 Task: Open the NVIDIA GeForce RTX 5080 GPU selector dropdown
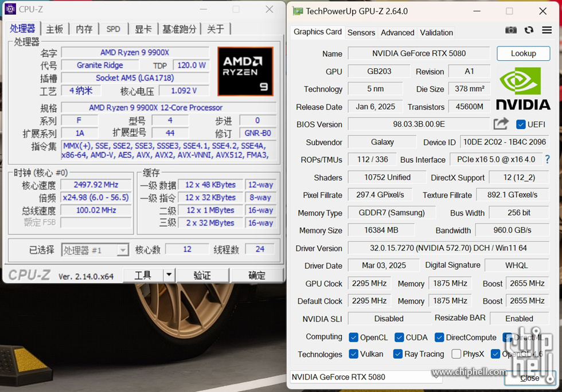coord(366,377)
